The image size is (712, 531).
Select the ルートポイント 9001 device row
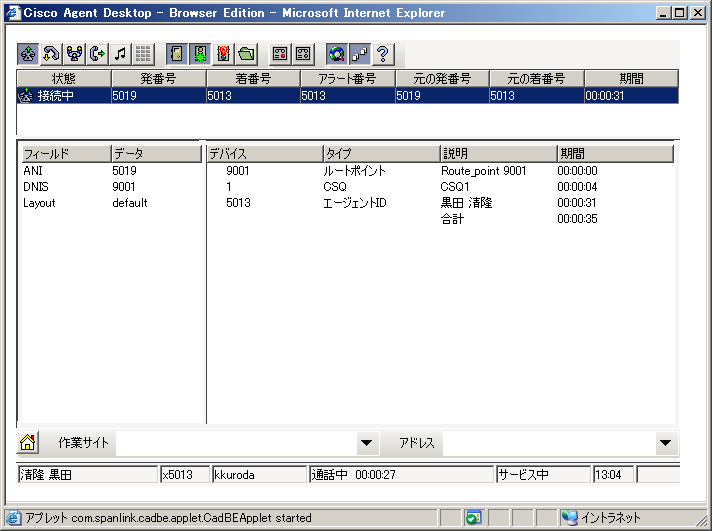[440, 171]
